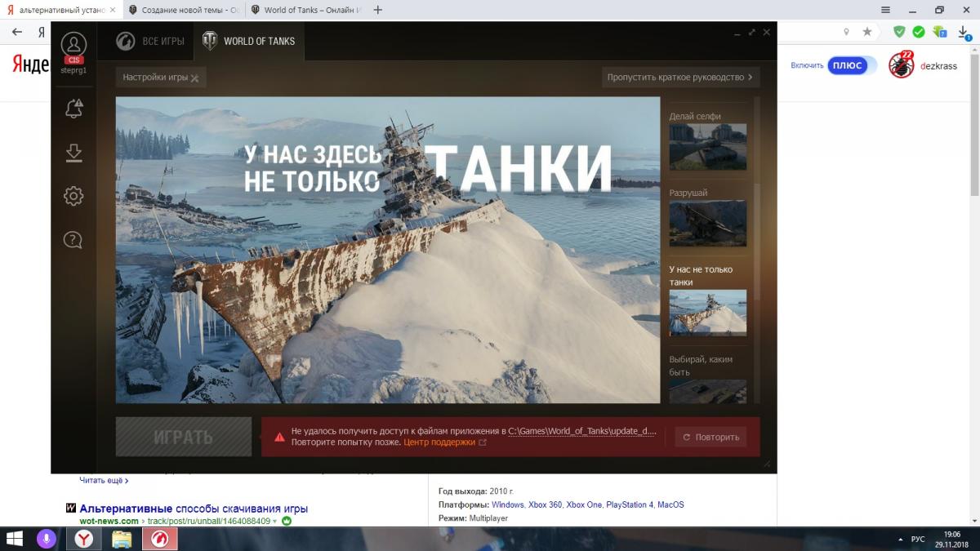Open the browser hamburger menu
The height and width of the screenshot is (551, 980).
(x=885, y=10)
